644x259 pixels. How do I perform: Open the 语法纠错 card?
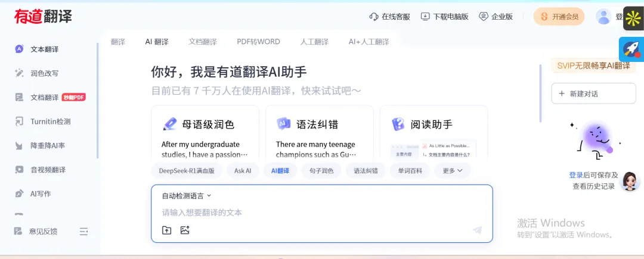[x=320, y=132]
